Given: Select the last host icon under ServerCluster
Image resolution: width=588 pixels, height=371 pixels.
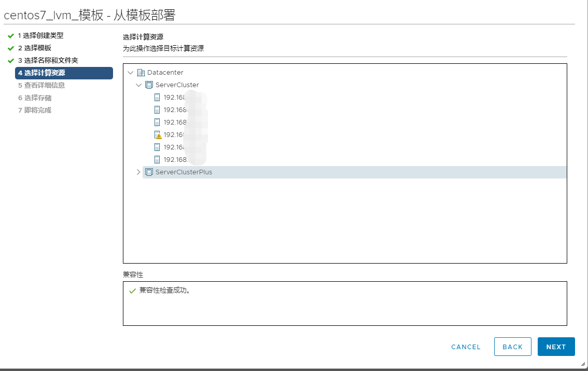Looking at the screenshot, I should pos(158,160).
